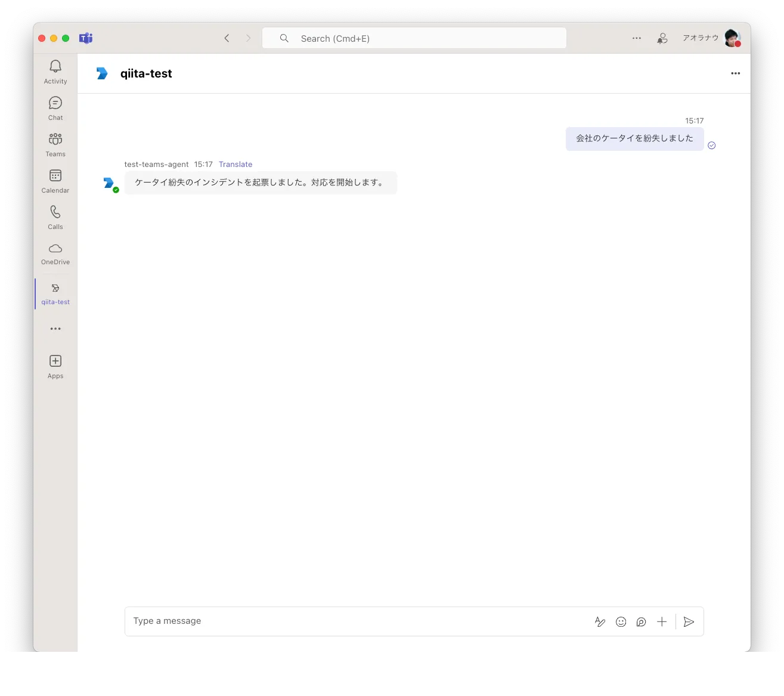Click the Microsoft Teams logo icon
The height and width of the screenshot is (696, 784).
86,38
